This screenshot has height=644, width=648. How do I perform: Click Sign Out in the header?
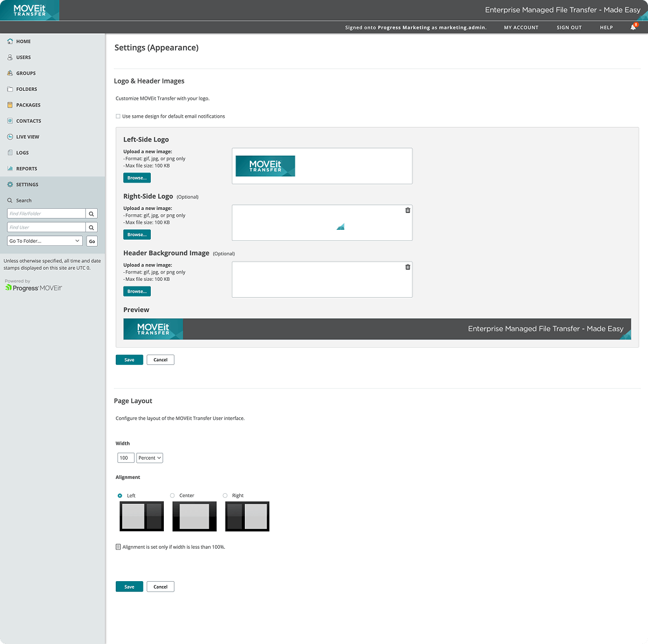click(x=569, y=27)
